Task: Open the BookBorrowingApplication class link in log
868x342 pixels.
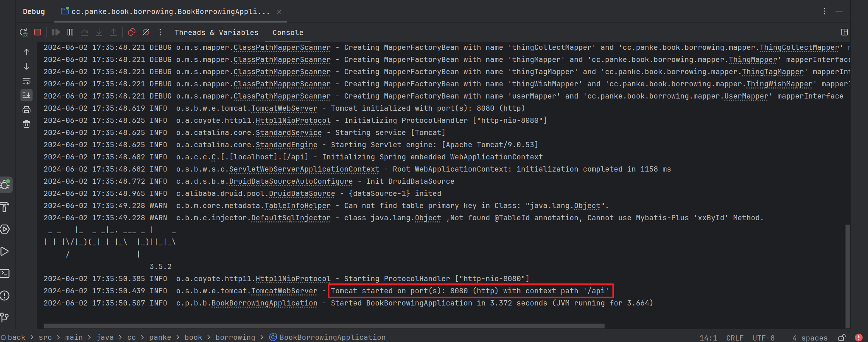Action: [x=264, y=303]
